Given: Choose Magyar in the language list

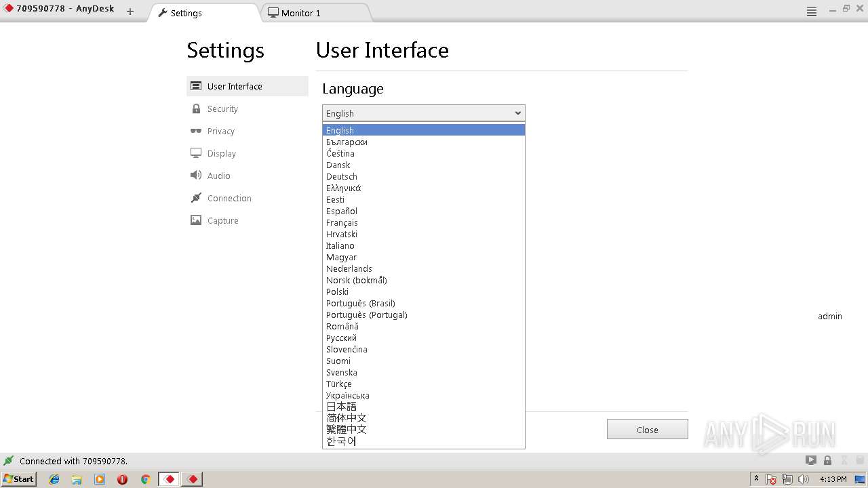Looking at the screenshot, I should 424,257.
